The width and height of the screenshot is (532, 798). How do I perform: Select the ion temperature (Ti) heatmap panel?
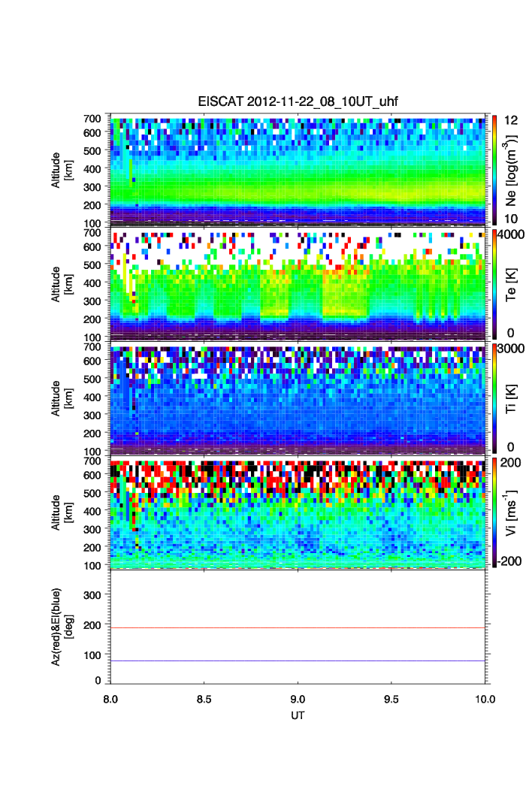tap(299, 398)
